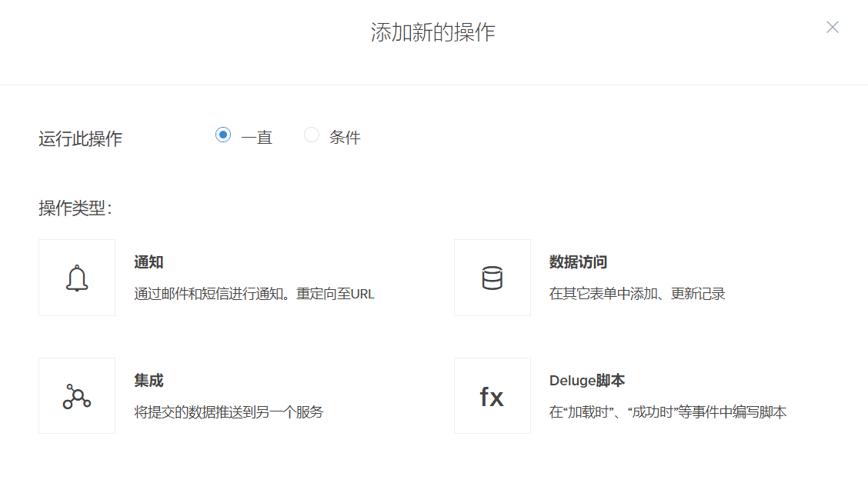Click the 添加新的操作 dialog heading

click(433, 32)
